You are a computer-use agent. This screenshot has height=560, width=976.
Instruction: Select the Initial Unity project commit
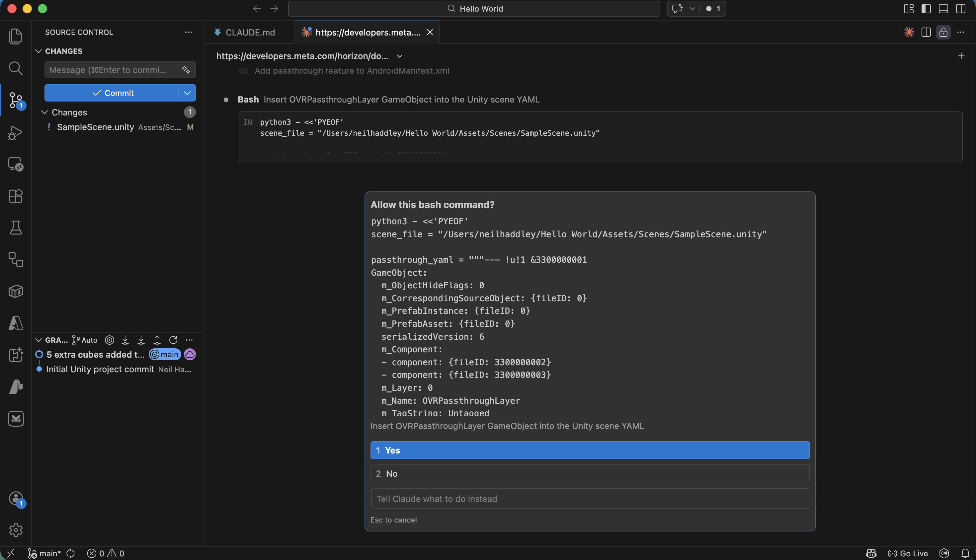click(x=101, y=369)
